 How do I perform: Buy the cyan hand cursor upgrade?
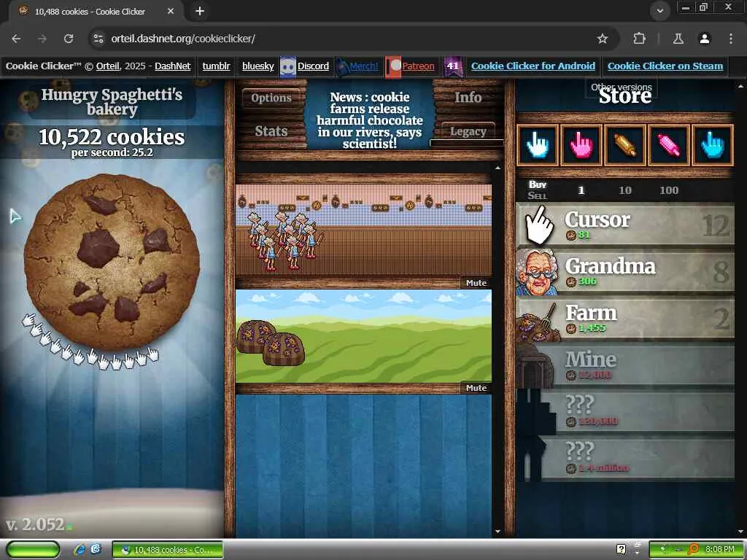[x=712, y=145]
